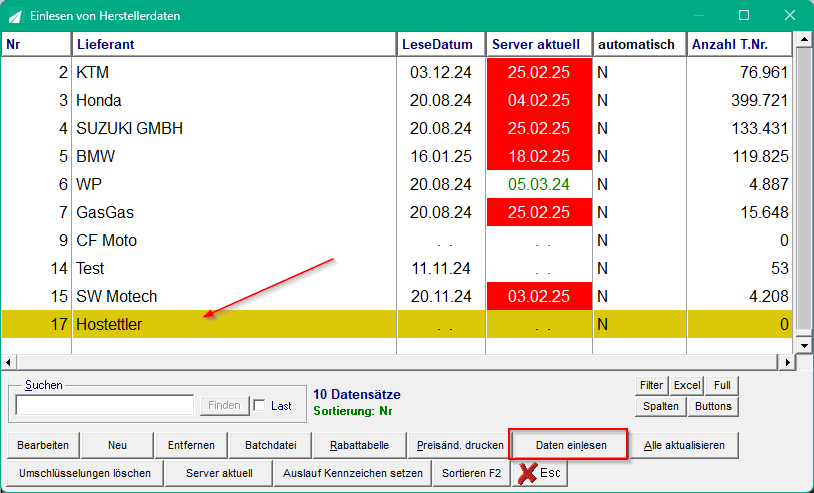
Task: Maximize the Einlesen von Herstellerdaten window
Action: click(744, 16)
